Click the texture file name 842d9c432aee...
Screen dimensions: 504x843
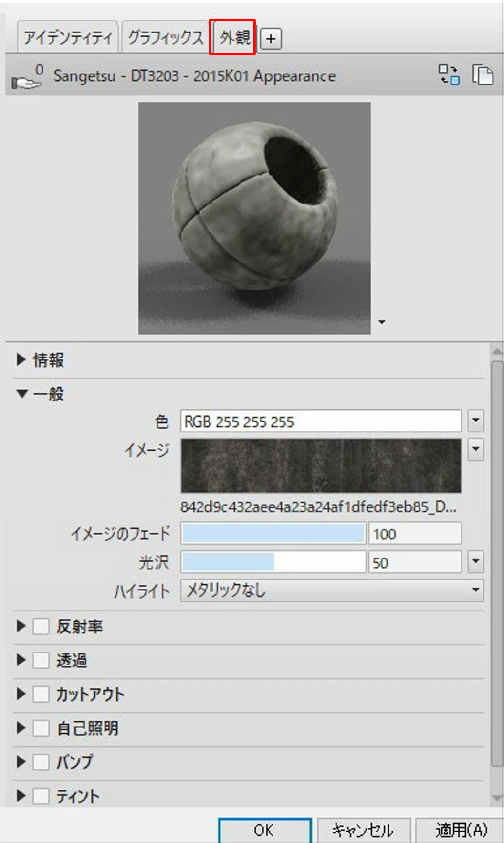click(x=318, y=506)
